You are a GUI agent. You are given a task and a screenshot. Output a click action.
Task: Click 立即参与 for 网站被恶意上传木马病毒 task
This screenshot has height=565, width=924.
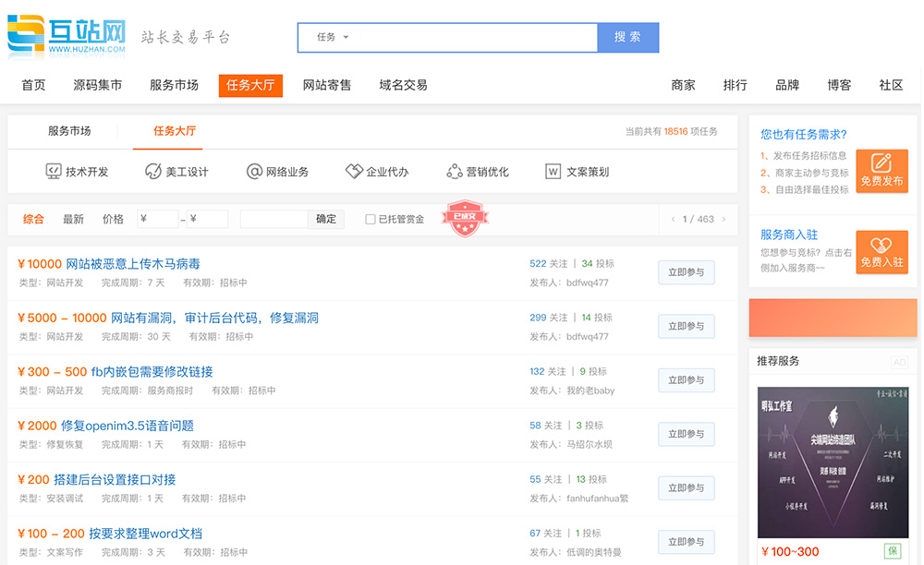tap(686, 272)
